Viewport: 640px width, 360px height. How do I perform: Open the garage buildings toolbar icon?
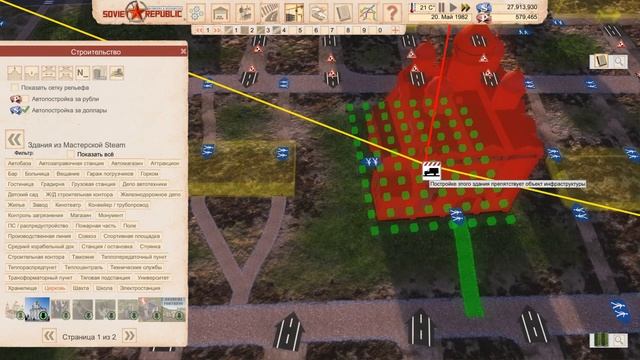220,13
